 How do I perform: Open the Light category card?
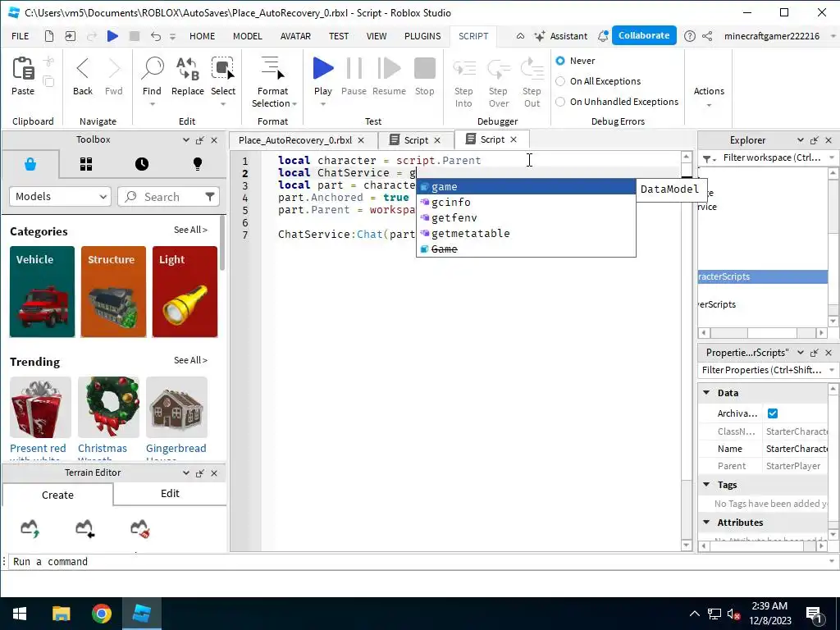[185, 291]
